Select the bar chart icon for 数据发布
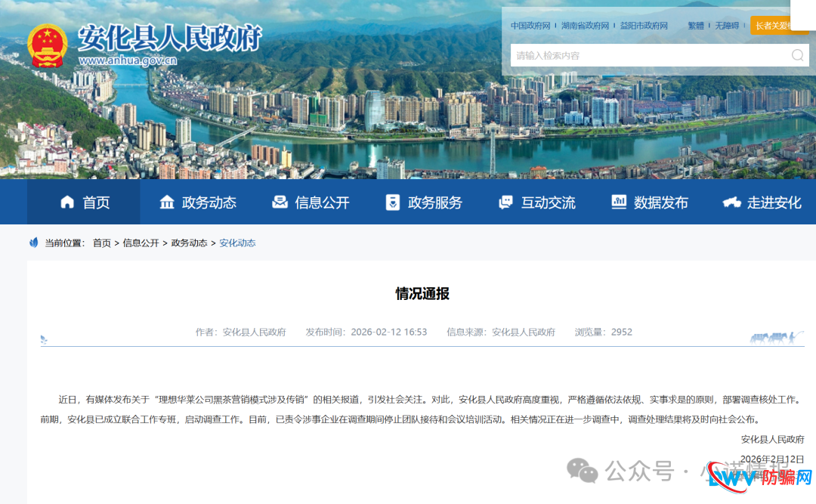The image size is (816, 504). click(620, 202)
